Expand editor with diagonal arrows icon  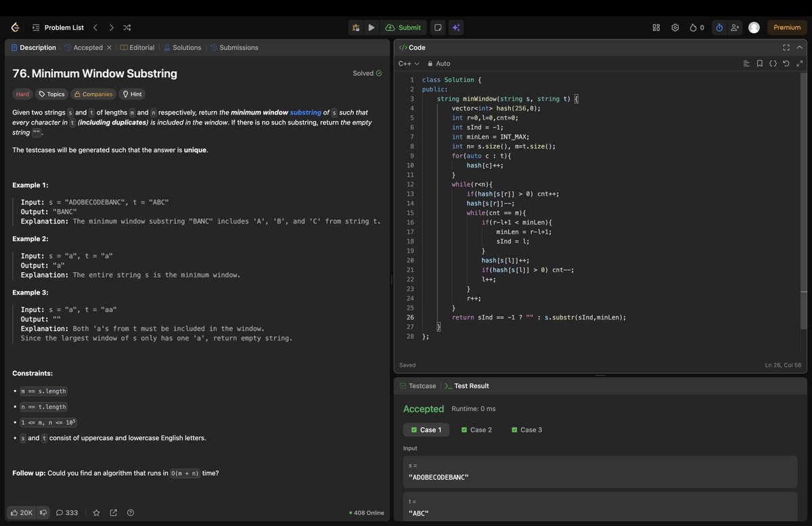point(799,64)
